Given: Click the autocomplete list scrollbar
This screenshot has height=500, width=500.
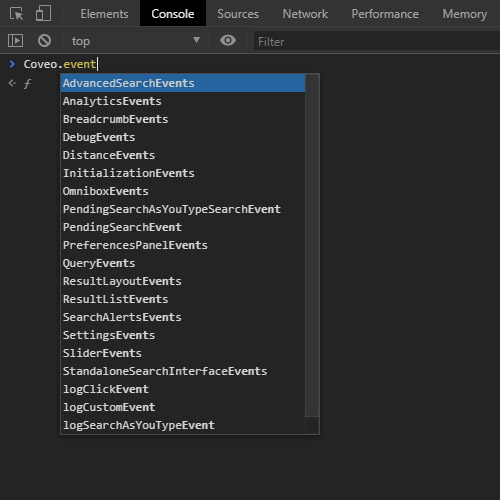Looking at the screenshot, I should point(312,245).
